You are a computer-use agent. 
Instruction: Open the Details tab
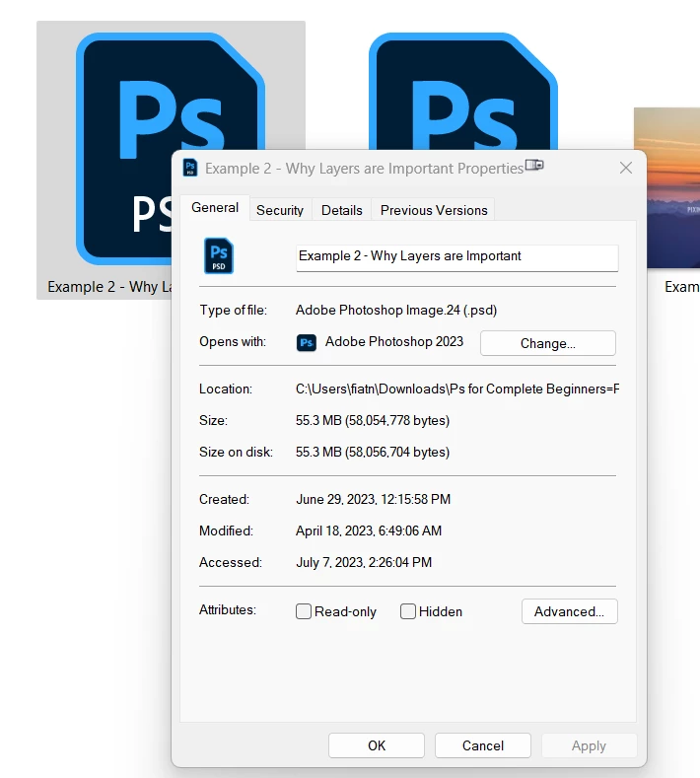click(x=342, y=210)
